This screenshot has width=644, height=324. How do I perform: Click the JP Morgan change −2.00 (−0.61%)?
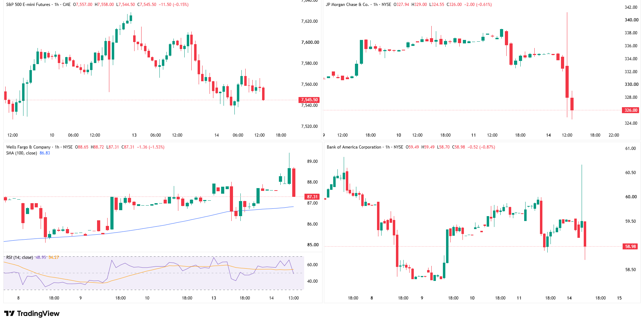(478, 5)
